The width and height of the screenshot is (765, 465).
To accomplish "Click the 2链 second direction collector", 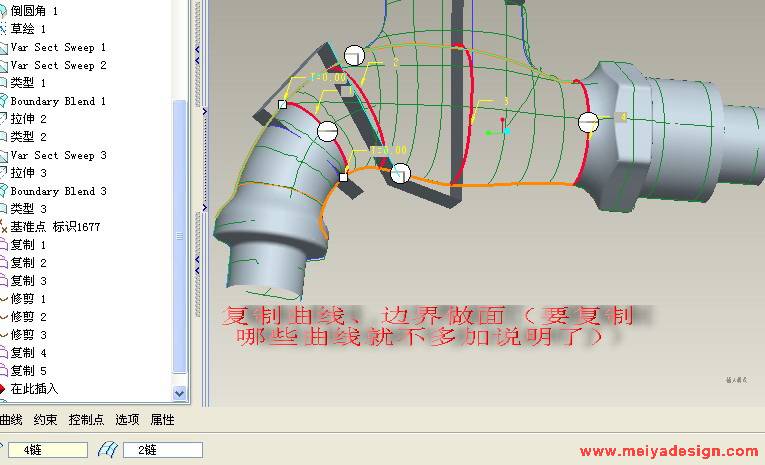I will pos(163,450).
